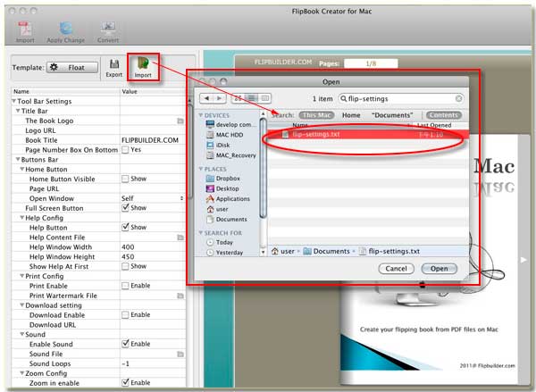Click the Convert toolbar icon
The width and height of the screenshot is (536, 392).
[x=108, y=32]
